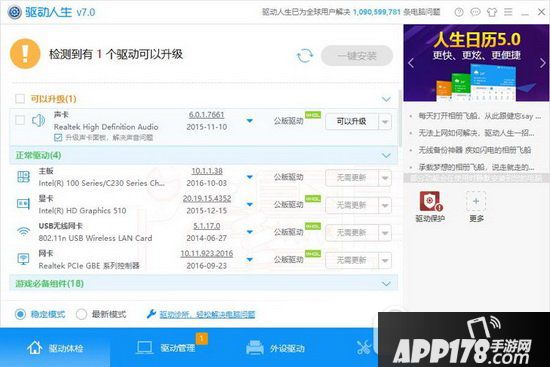Click notification badge on 驱动管理 tab
550x367 pixels.
tap(202, 338)
